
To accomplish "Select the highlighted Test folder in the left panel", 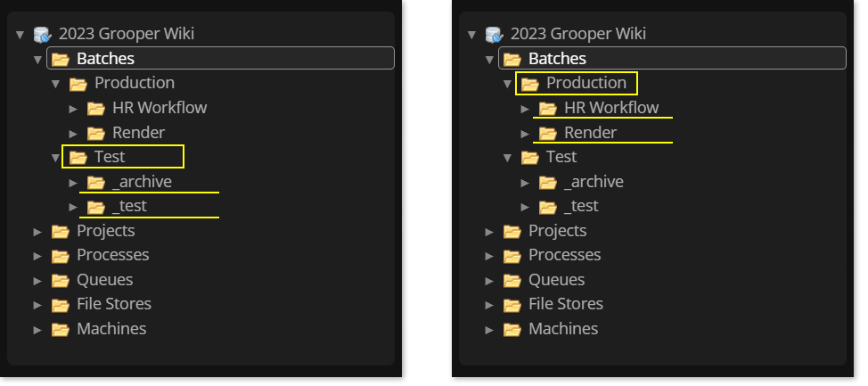I will tap(110, 157).
